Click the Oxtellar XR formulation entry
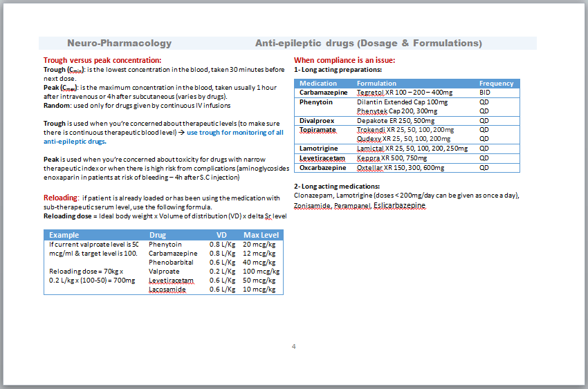 400,168
